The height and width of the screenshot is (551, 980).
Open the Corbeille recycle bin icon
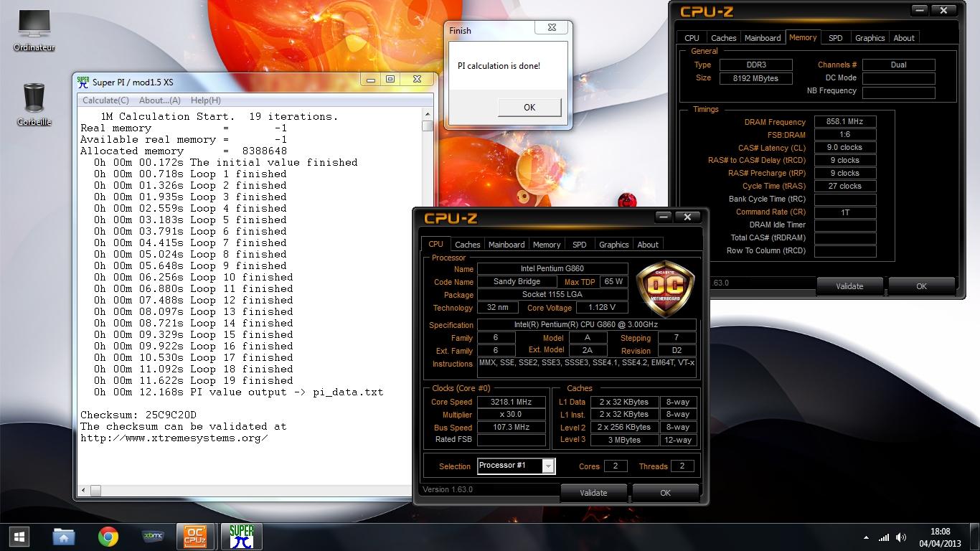[34, 104]
